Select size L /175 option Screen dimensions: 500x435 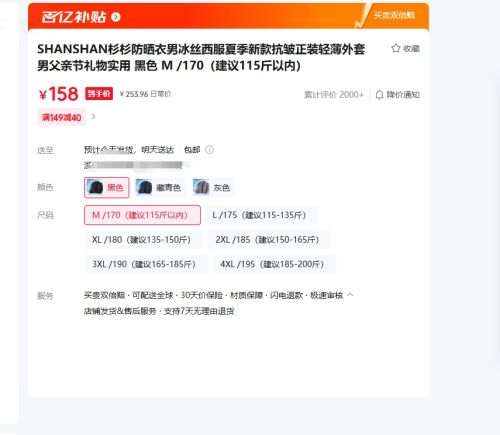(x=262, y=215)
